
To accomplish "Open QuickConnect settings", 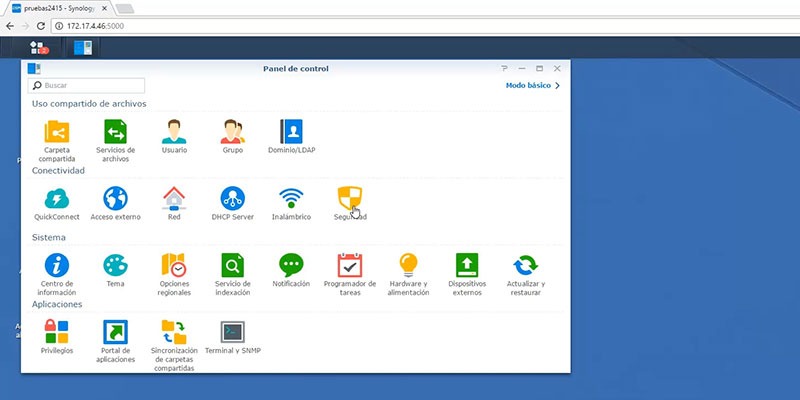I will pyautogui.click(x=57, y=203).
